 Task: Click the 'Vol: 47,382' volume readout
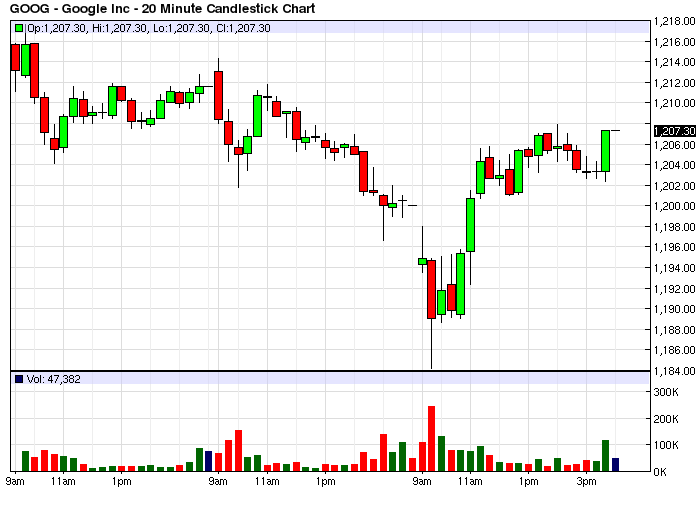tap(54, 379)
